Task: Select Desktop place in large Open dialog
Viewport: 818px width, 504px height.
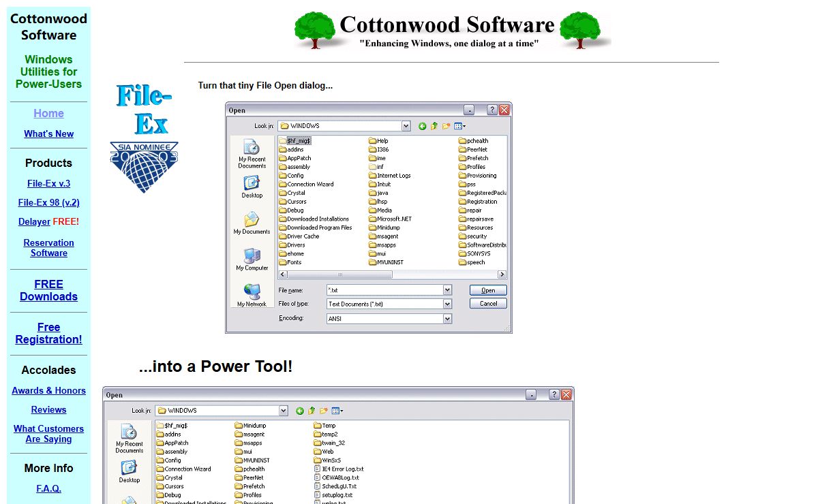Action: 129,471
